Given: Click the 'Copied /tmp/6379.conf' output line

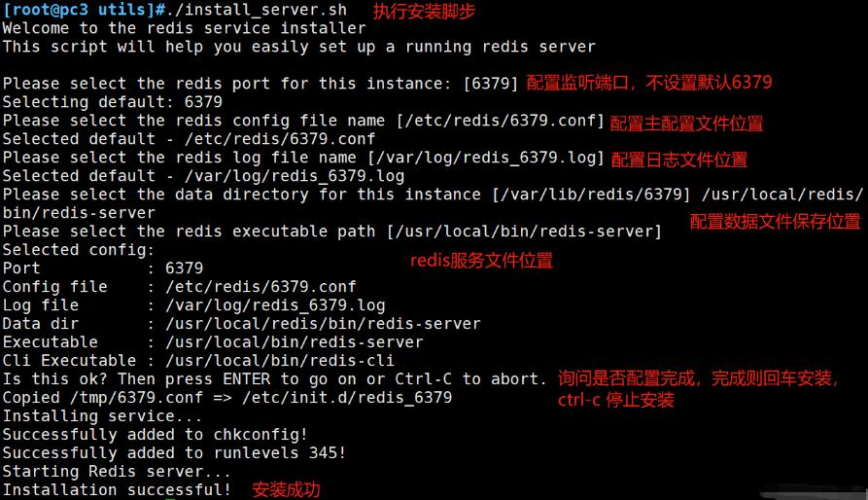Looking at the screenshot, I should click(x=227, y=398).
